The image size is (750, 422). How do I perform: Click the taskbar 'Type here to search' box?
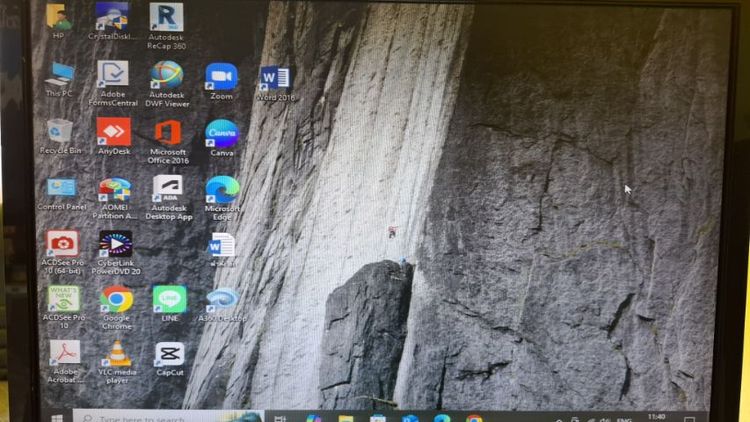pos(167,418)
